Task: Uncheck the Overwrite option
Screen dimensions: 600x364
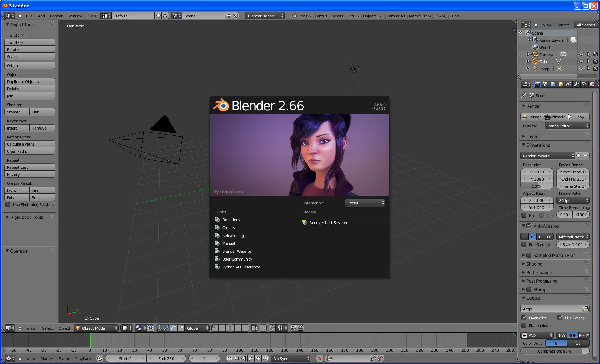Action: (524, 318)
